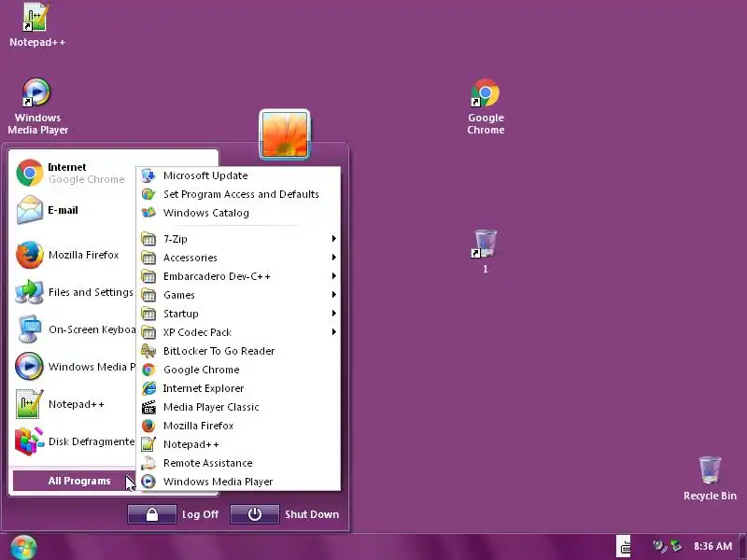Viewport: 747px width, 560px height.
Task: Launch Media Player Classic
Action: coord(238,407)
